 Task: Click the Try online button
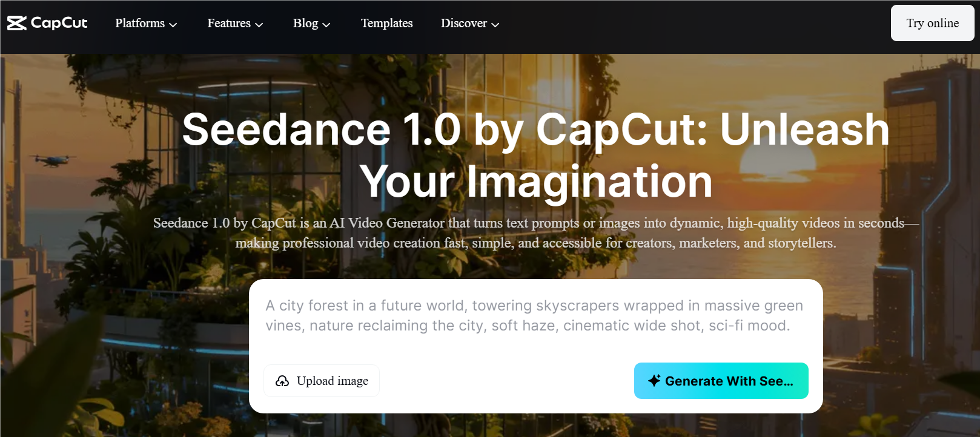tap(932, 23)
